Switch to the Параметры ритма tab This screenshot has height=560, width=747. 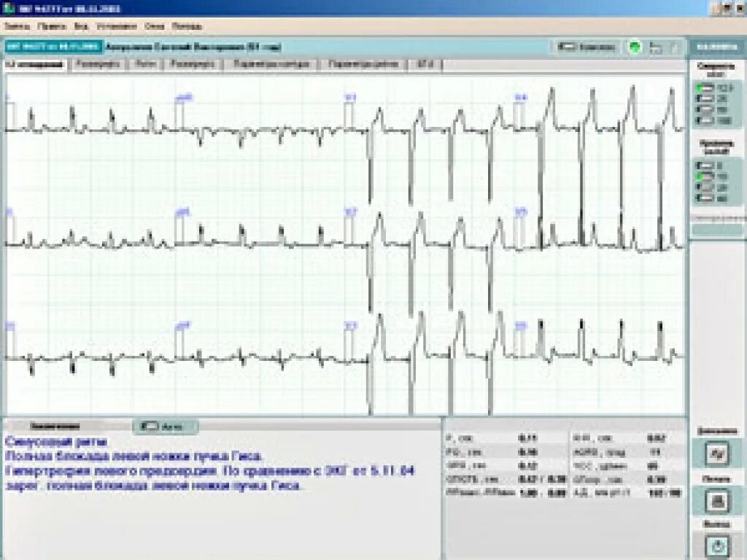pos(363,64)
